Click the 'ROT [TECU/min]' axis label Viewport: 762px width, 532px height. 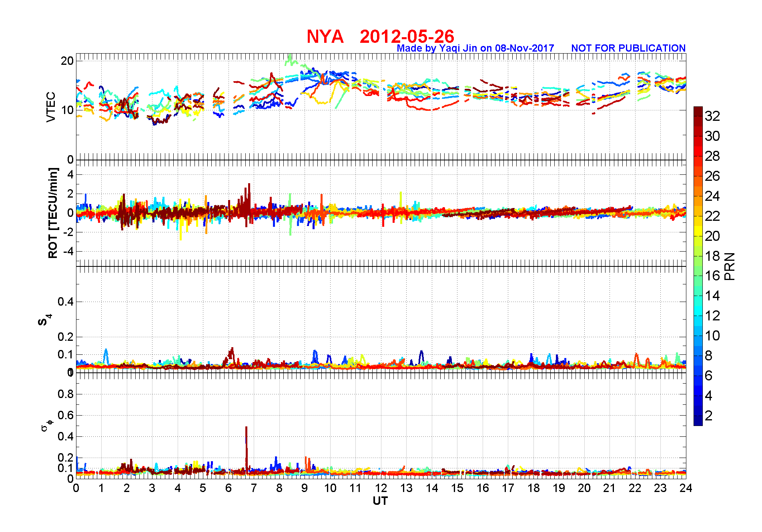tap(53, 213)
